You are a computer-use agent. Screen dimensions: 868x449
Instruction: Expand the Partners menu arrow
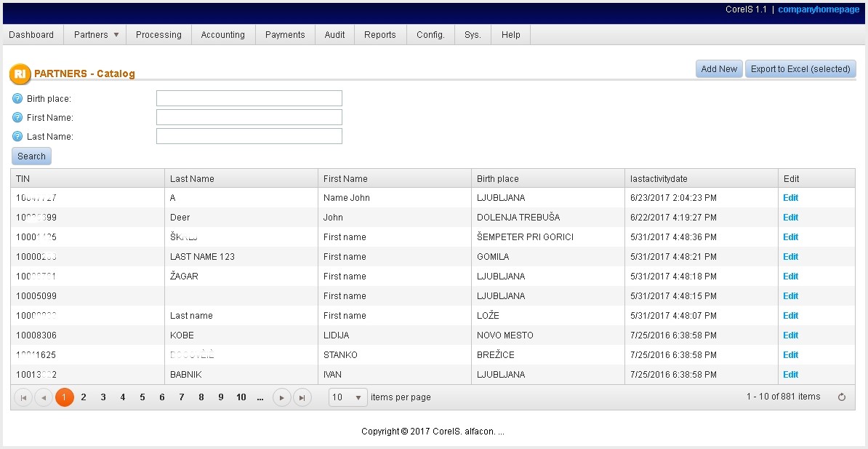[116, 35]
